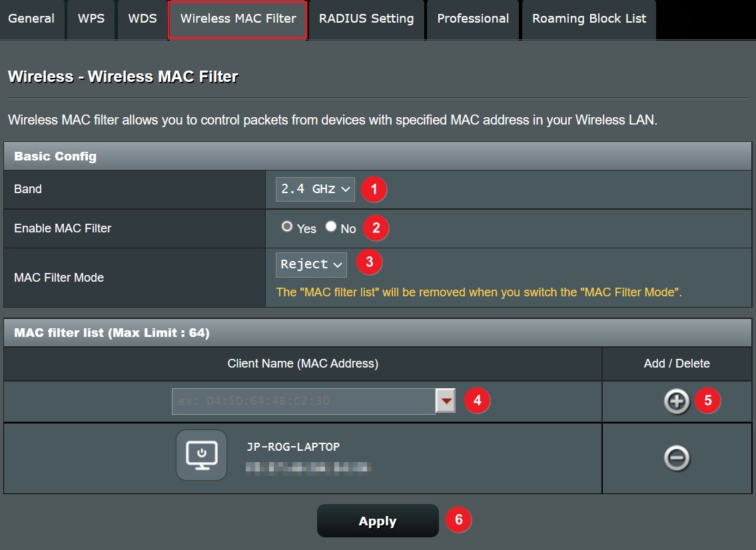Click MAC filter list (Max Limit : 64) header
Viewport: 756px width, 550px height.
[x=378, y=333]
